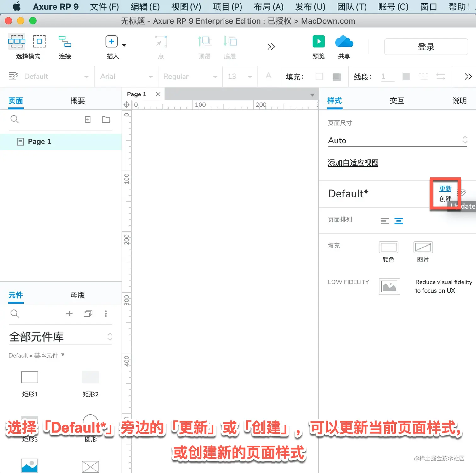Add a new page icon
The height and width of the screenshot is (473, 476).
[88, 119]
